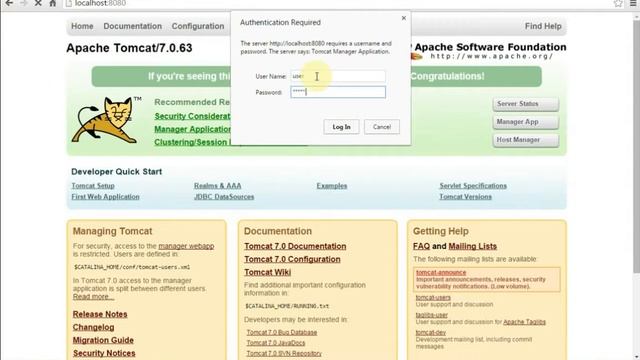This screenshot has height=360, width=640.
Task: Open Release Notes link
Action: 100,314
